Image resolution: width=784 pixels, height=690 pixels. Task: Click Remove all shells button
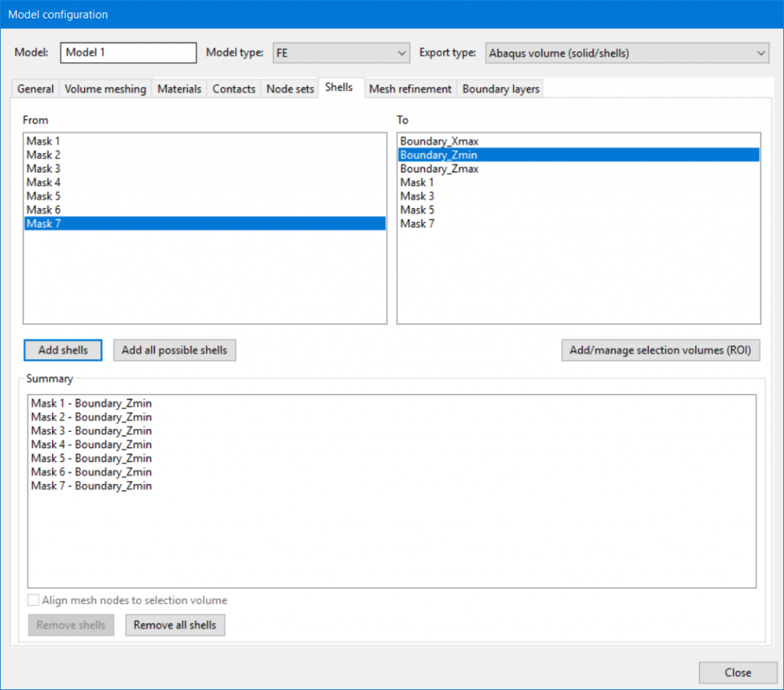(175, 625)
